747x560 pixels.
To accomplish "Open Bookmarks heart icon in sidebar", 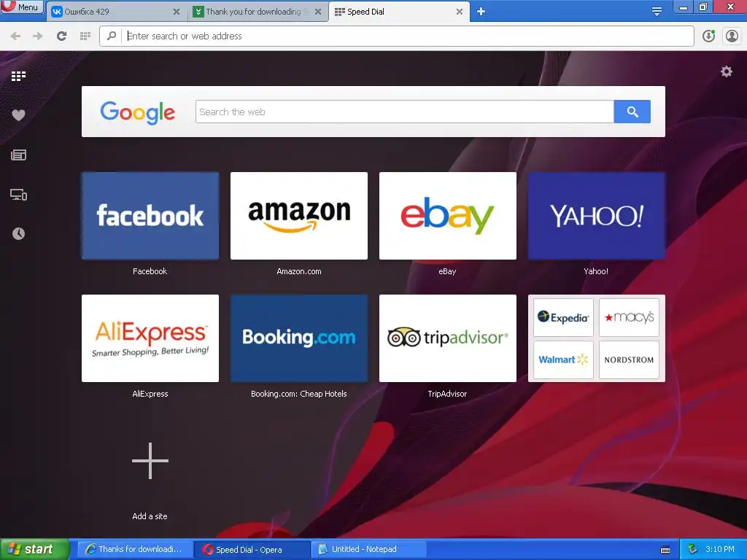I will click(18, 115).
